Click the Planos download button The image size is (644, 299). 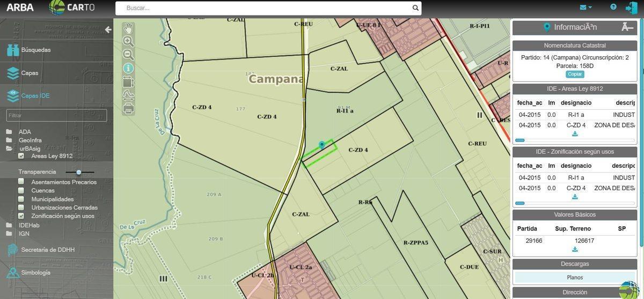[x=575, y=278]
